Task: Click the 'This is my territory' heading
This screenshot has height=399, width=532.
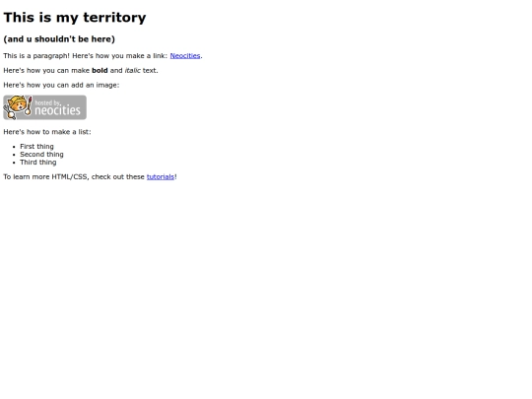Action: click(x=75, y=18)
